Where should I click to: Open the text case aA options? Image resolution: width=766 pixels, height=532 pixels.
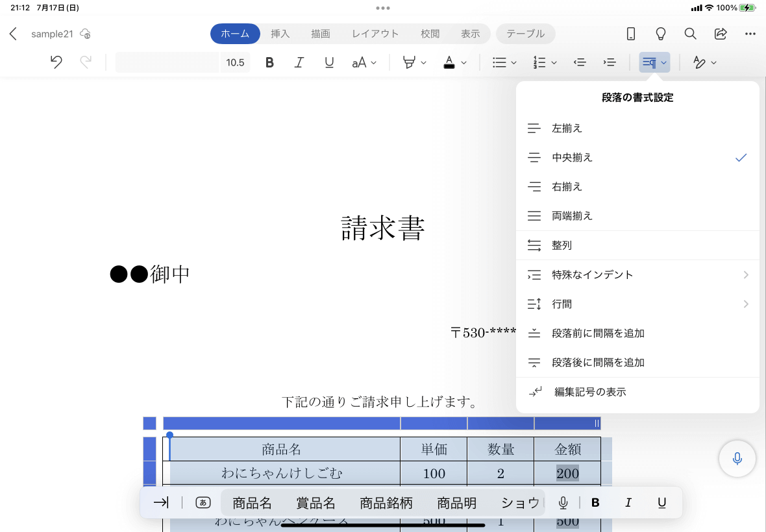(364, 62)
